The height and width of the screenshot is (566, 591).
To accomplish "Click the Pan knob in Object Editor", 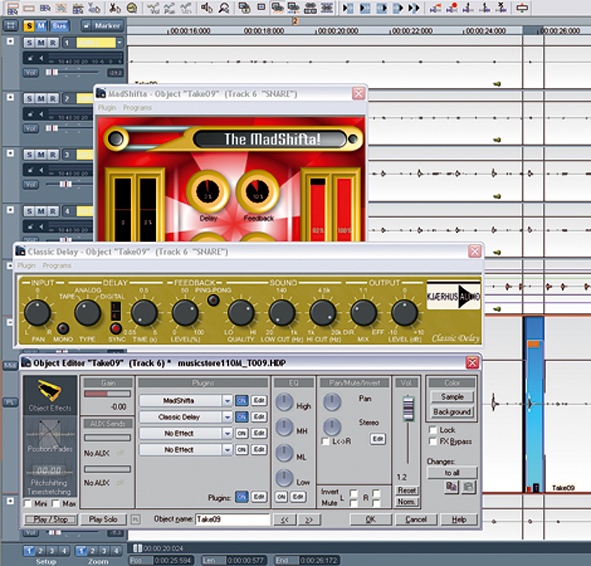I will click(x=332, y=402).
